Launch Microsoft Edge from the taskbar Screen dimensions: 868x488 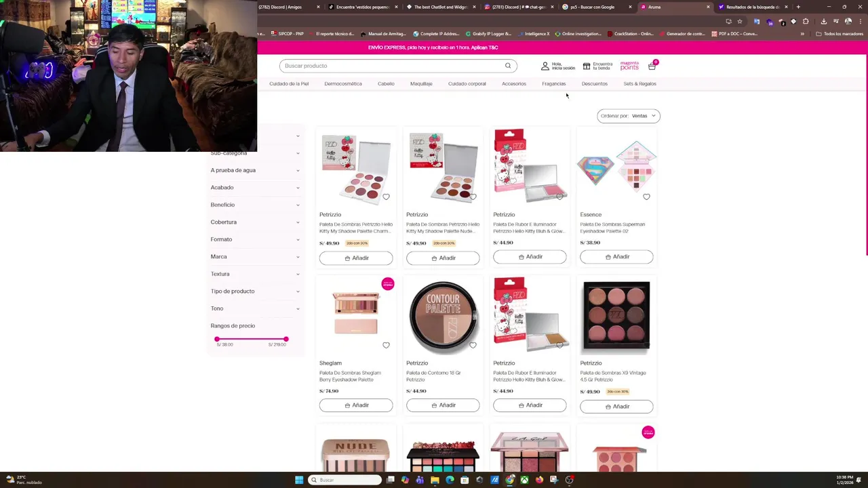(450, 480)
